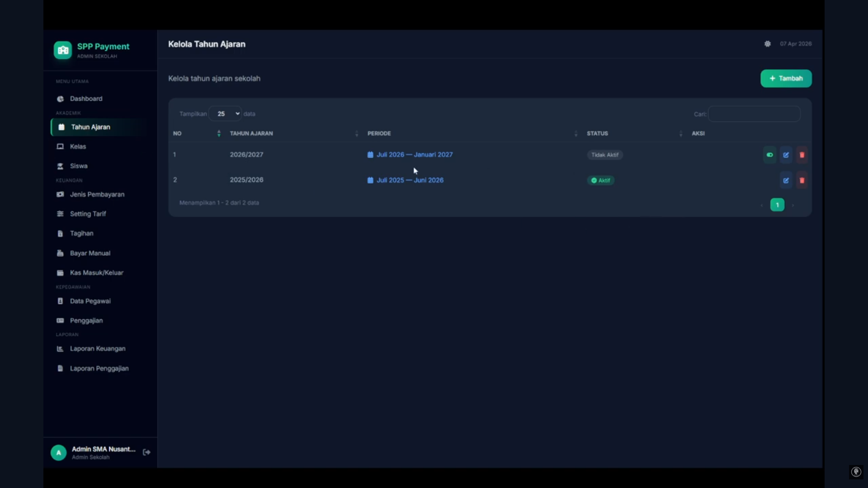
Task: Go to Setting Tarif page
Action: pos(88,214)
